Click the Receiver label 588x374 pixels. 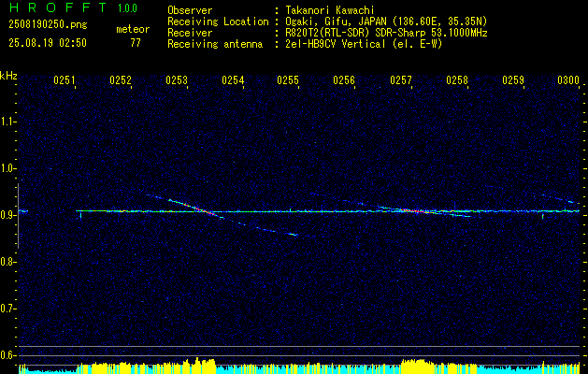coord(190,33)
